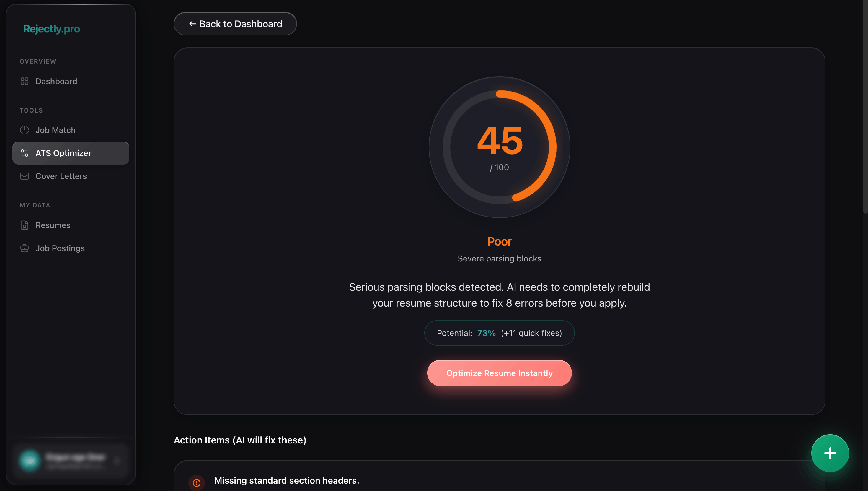Click the ATS Optimizer sliders icon
The image size is (868, 491).
(x=24, y=153)
